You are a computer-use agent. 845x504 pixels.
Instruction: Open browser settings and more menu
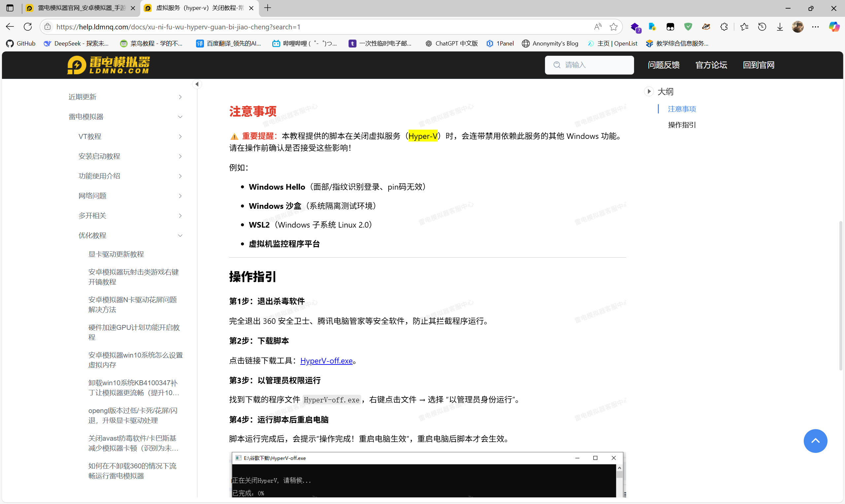coord(815,27)
